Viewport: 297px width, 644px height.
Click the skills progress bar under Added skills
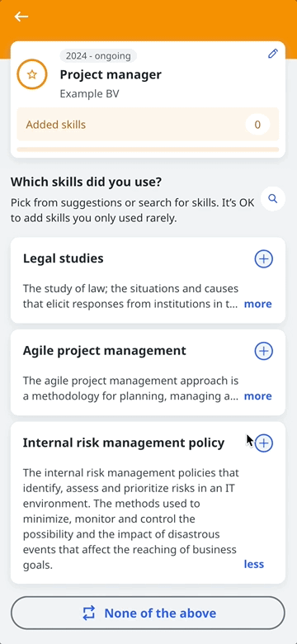[x=148, y=149]
